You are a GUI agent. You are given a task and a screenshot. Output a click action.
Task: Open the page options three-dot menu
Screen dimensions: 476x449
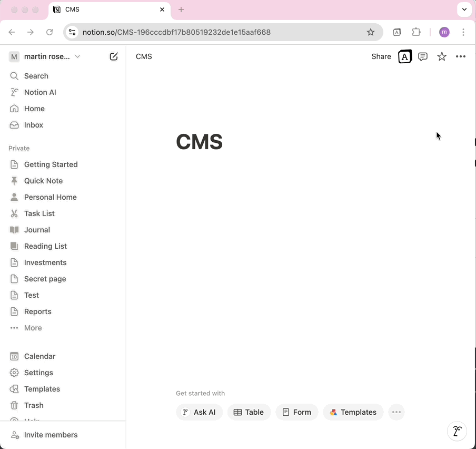pos(461,56)
